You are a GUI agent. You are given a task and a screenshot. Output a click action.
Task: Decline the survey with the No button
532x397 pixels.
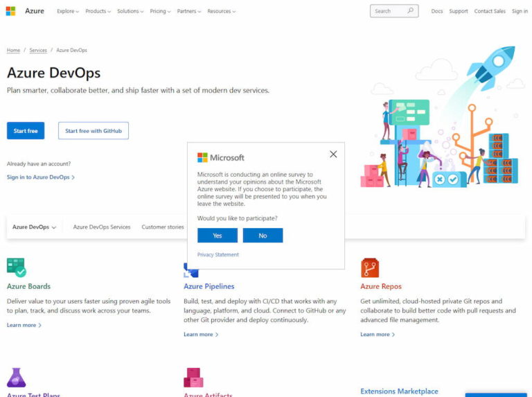pos(263,236)
